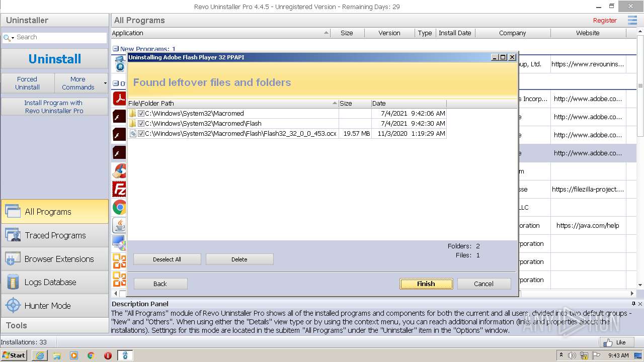
Task: Open the search magnifier options icon
Action: pos(8,38)
